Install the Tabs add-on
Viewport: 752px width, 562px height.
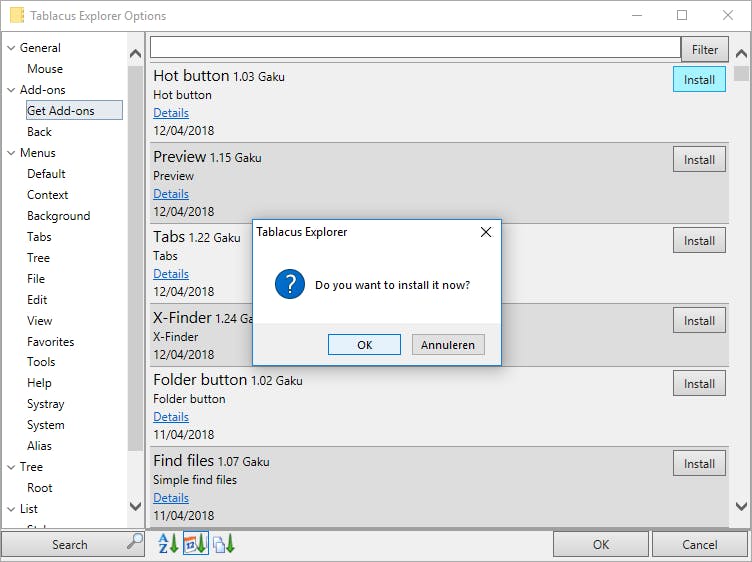pos(699,241)
